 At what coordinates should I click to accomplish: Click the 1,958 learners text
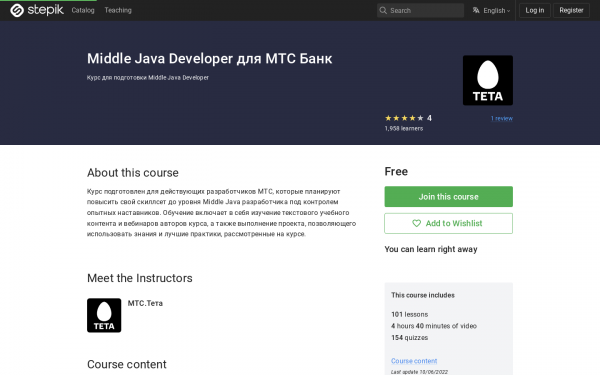click(x=404, y=129)
